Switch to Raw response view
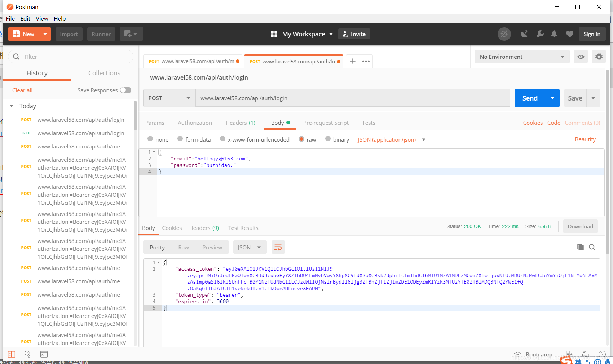Image resolution: width=613 pixels, height=364 pixels. pyautogui.click(x=184, y=247)
